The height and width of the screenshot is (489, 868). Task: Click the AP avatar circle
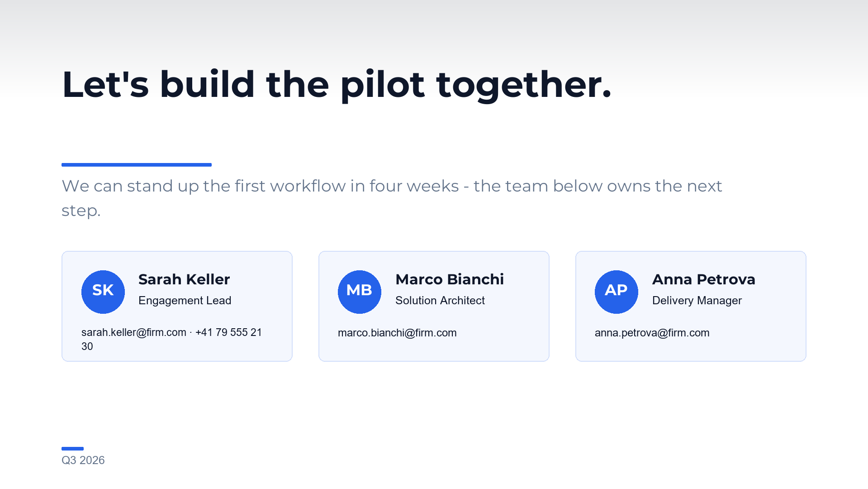(x=617, y=292)
